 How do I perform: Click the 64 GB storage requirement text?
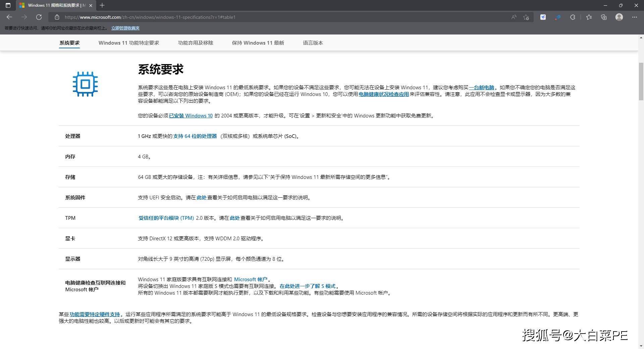click(264, 177)
